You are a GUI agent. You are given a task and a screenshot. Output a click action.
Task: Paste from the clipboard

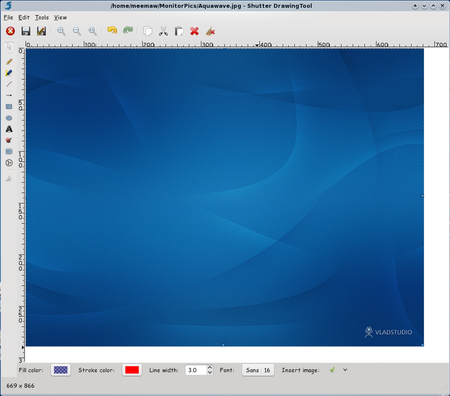[179, 31]
